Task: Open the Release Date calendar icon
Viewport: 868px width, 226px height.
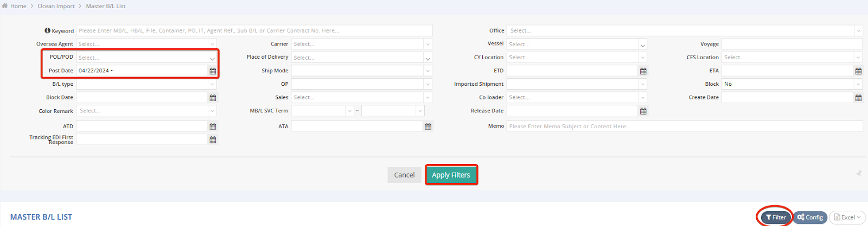Action: click(x=643, y=111)
